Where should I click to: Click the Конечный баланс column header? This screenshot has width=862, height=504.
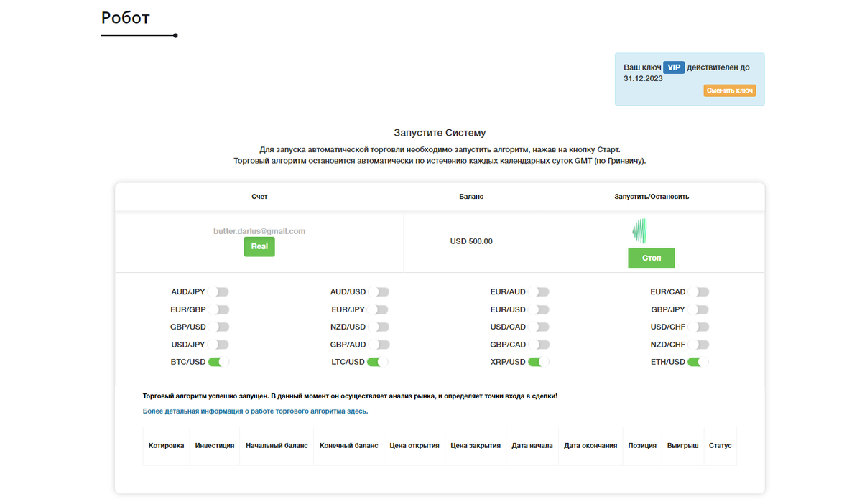tap(348, 445)
